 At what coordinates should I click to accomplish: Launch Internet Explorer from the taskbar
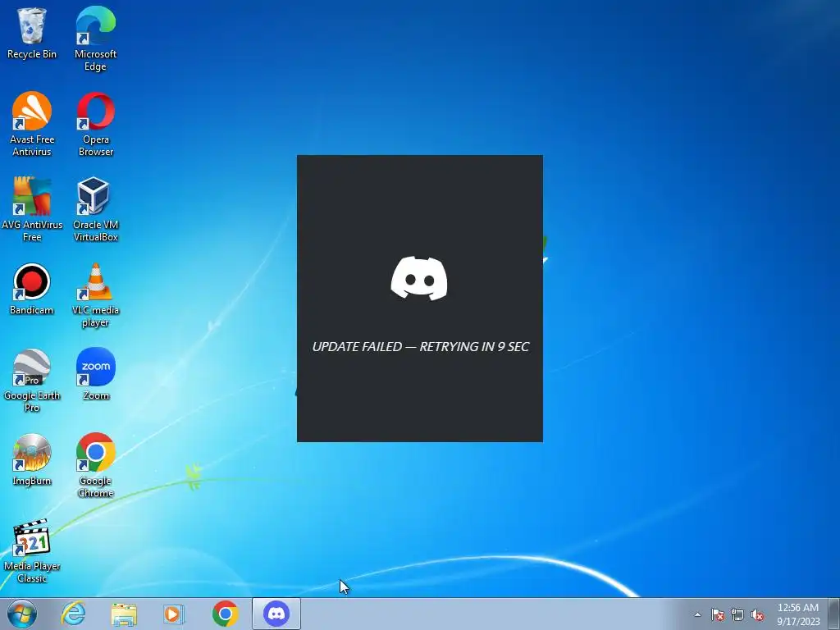click(x=73, y=614)
